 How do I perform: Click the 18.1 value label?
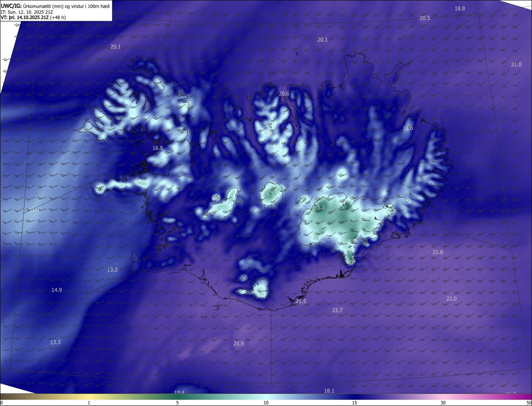tap(329, 391)
